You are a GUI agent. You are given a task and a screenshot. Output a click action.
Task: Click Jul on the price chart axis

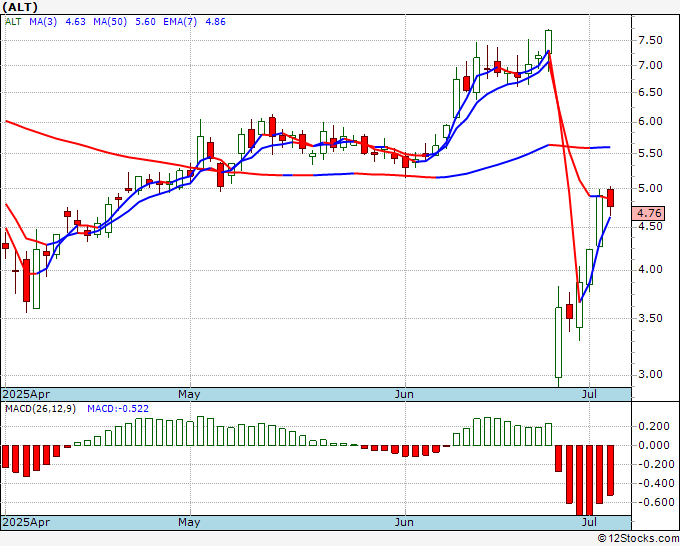tap(589, 394)
